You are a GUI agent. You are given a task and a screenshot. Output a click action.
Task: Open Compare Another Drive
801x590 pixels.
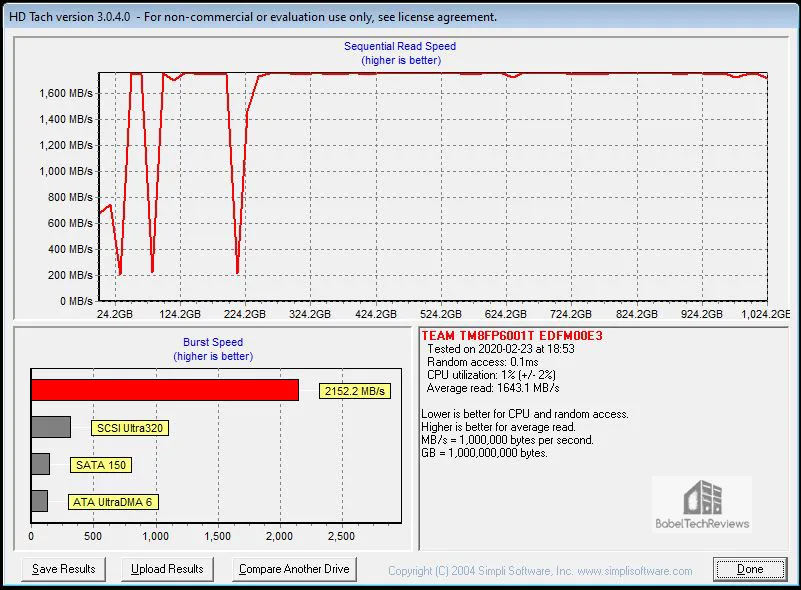click(x=294, y=569)
